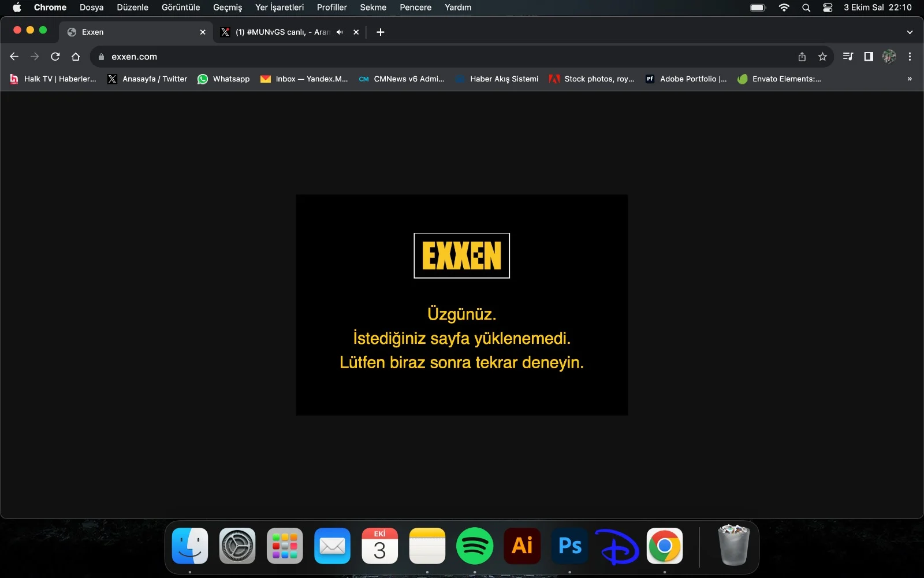Open Chrome's three-dot menu
Screen dimensions: 924x578
[x=910, y=57]
